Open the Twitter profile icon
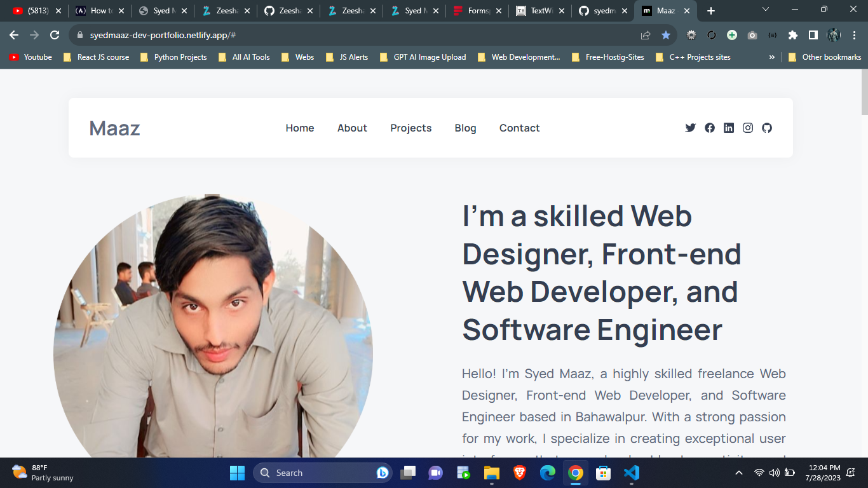This screenshot has height=488, width=868. coord(691,128)
